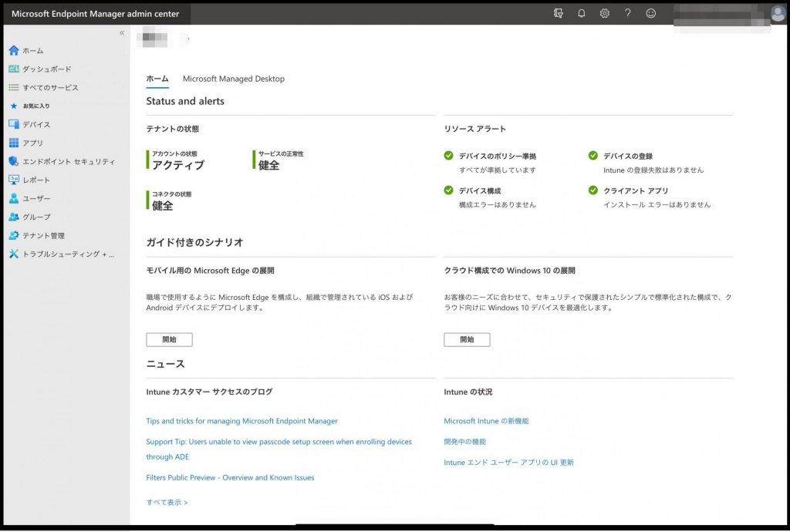Open portal settings gear
The width and height of the screenshot is (790, 532).
click(605, 14)
